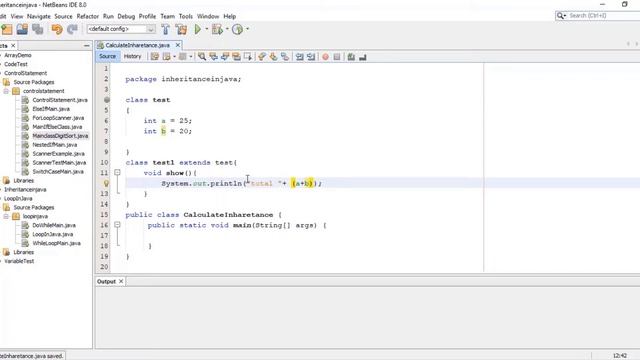Screen dimensions: 640x360
Task: Toggle Rectangular Selection in editor toolbar
Action: (x=248, y=57)
